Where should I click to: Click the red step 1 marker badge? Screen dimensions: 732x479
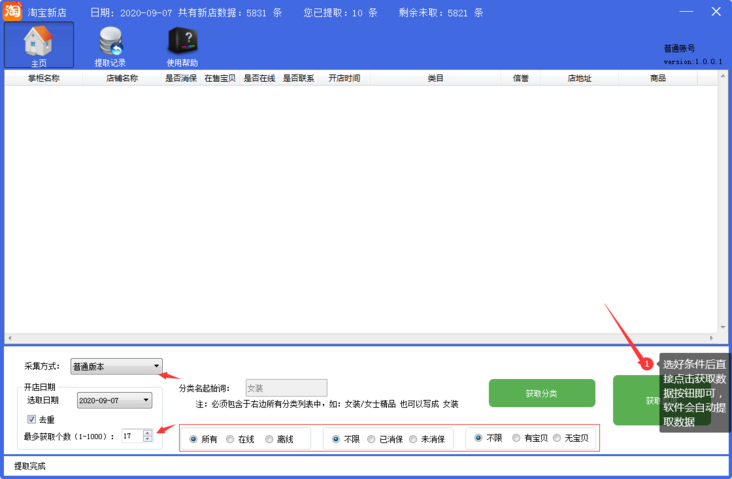click(x=647, y=364)
